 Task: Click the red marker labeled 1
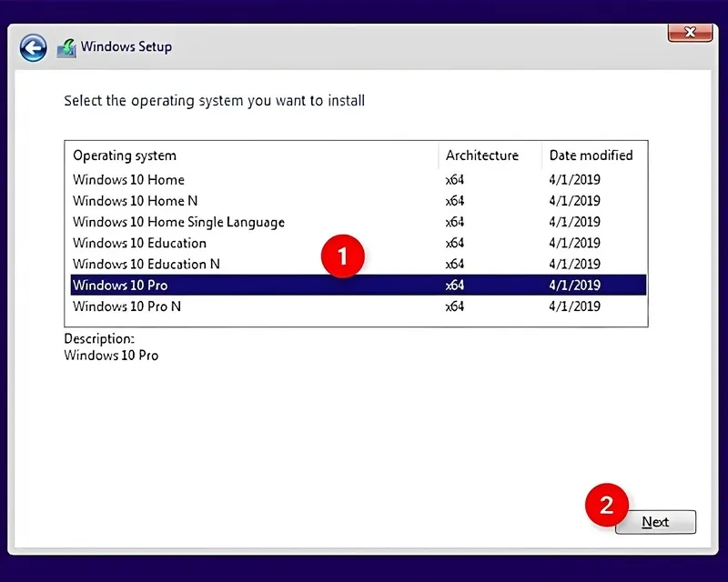coord(342,256)
